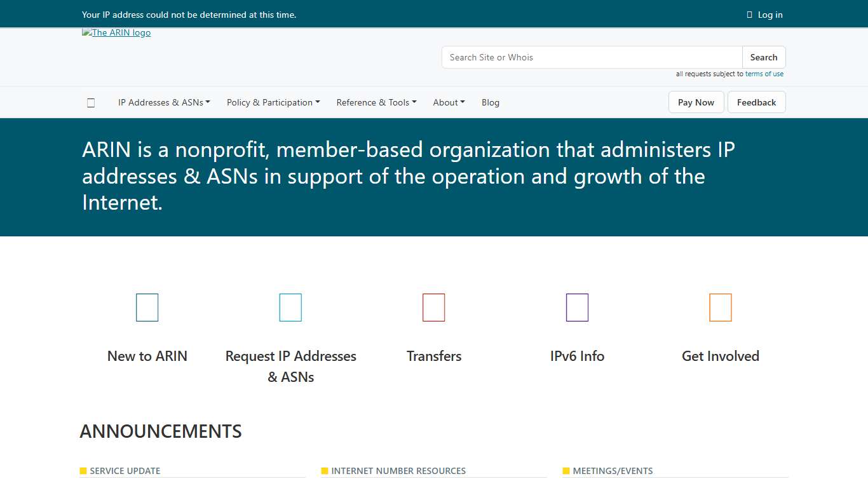868x488 pixels.
Task: Open the About dropdown
Action: [x=449, y=102]
